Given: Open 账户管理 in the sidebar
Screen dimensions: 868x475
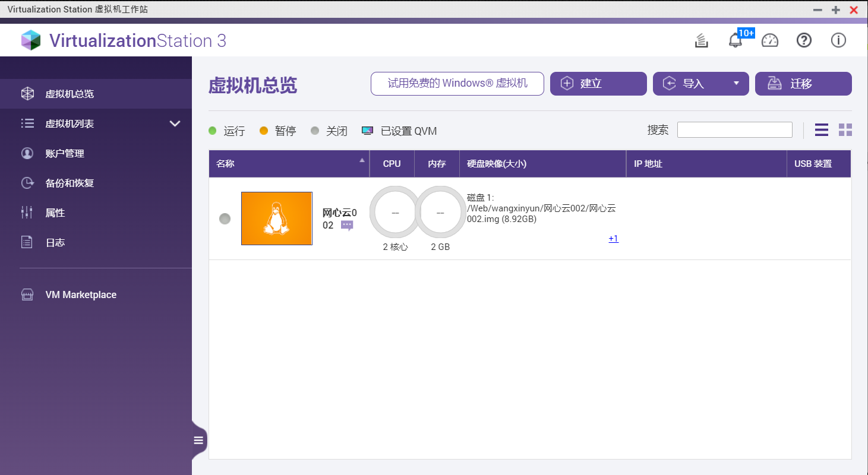Looking at the screenshot, I should point(27,153).
